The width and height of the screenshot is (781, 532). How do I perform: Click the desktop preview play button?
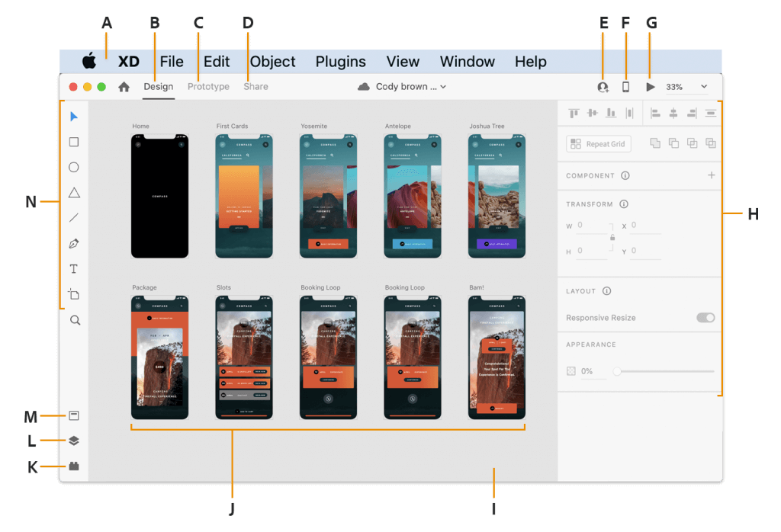pyautogui.click(x=650, y=87)
